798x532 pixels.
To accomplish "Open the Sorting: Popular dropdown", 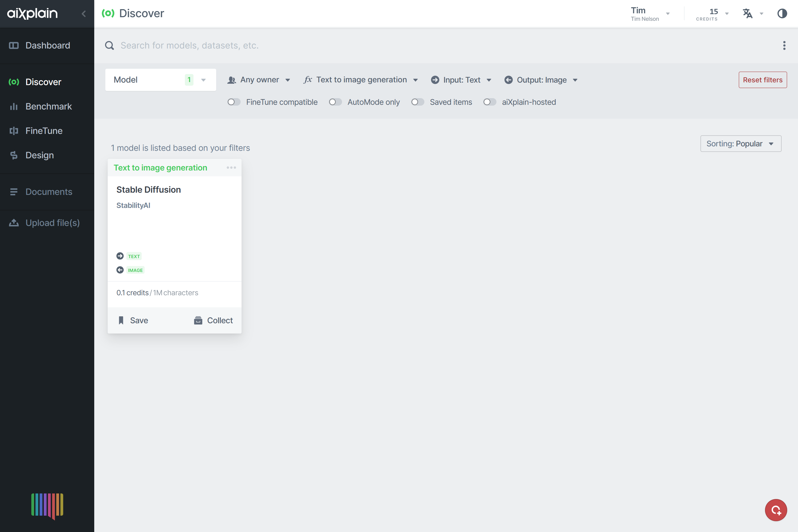I will coord(741,144).
